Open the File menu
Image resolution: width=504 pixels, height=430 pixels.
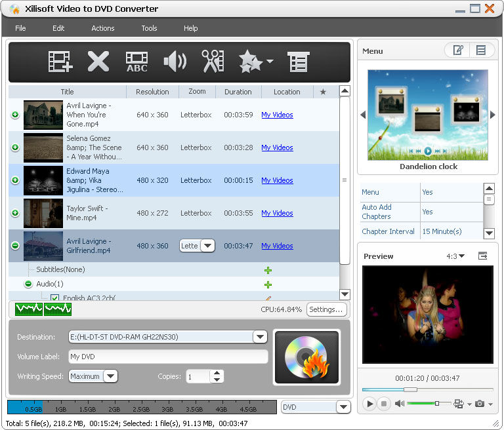[x=20, y=28]
